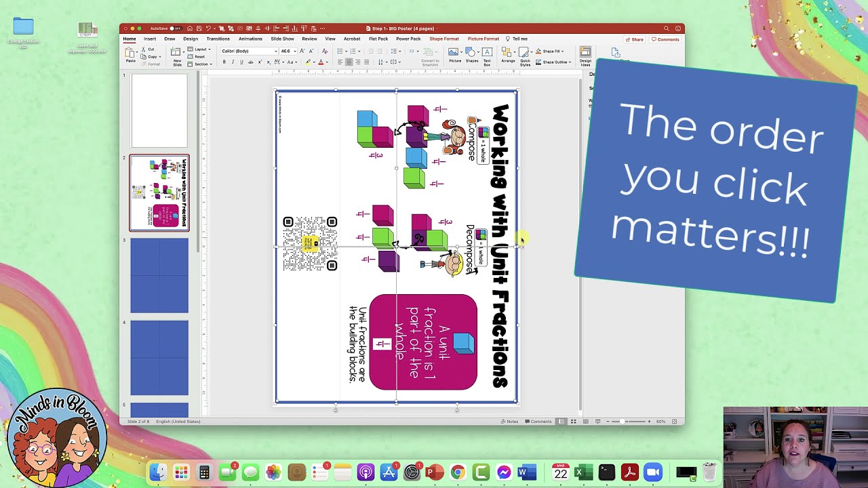Open the Shape Fill dropdown

tap(563, 52)
